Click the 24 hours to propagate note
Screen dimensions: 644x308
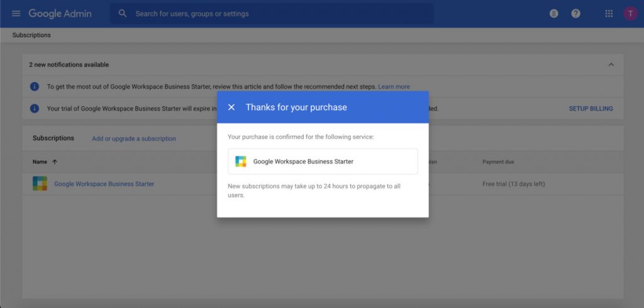pos(314,190)
